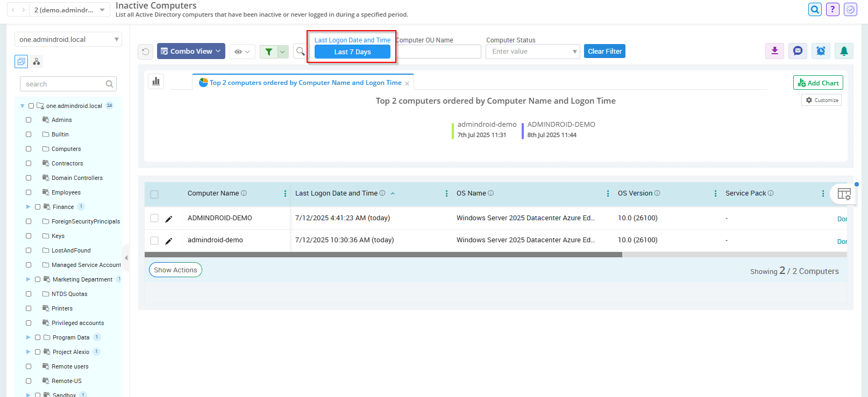
Task: Click the download export icon
Action: [x=774, y=51]
